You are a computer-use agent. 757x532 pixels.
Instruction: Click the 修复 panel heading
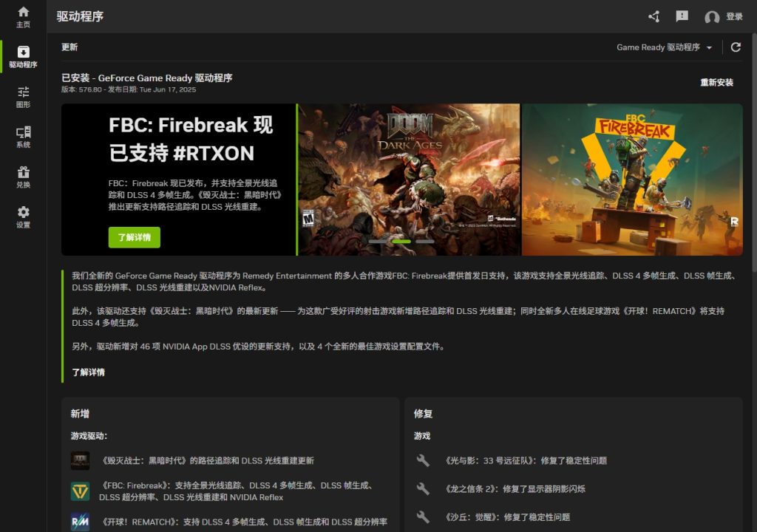[x=423, y=414]
